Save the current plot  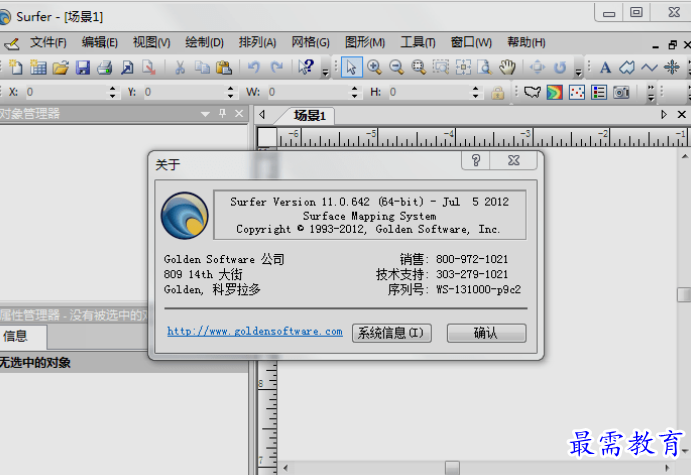click(x=83, y=67)
